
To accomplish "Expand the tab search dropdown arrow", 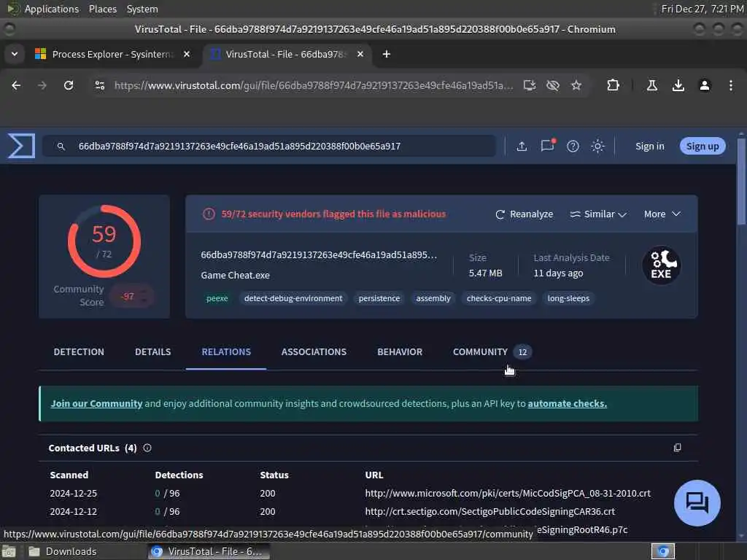I will pyautogui.click(x=15, y=54).
